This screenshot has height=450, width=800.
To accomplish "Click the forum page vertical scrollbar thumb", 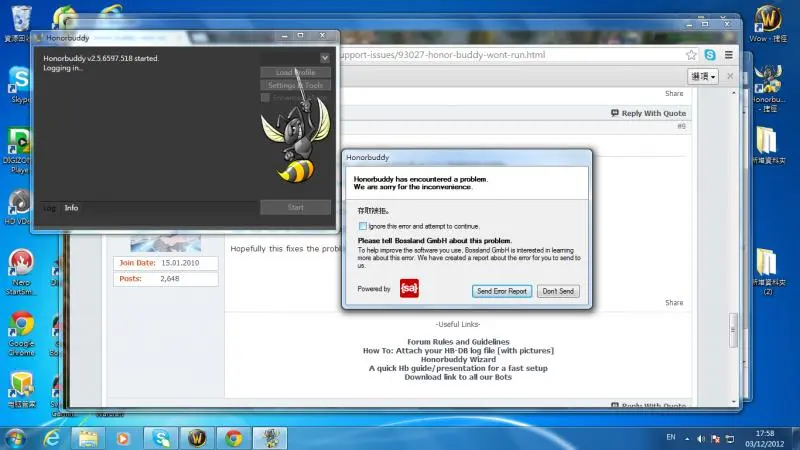I will pyautogui.click(x=734, y=330).
